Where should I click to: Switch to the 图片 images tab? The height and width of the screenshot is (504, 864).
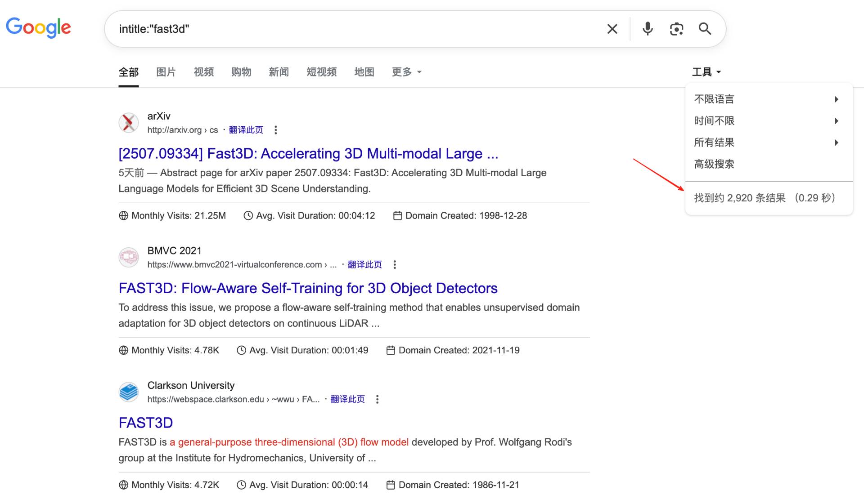(x=166, y=72)
